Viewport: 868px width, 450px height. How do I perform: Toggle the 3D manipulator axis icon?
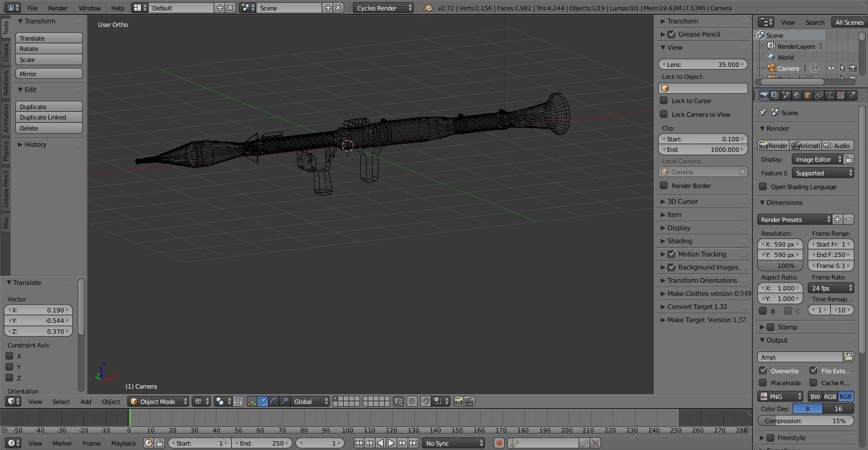(x=252, y=401)
